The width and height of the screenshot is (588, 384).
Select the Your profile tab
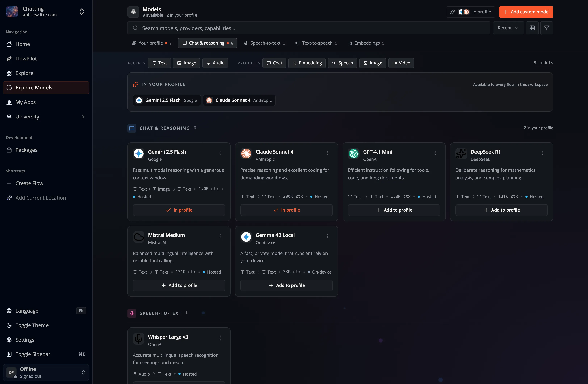click(152, 43)
